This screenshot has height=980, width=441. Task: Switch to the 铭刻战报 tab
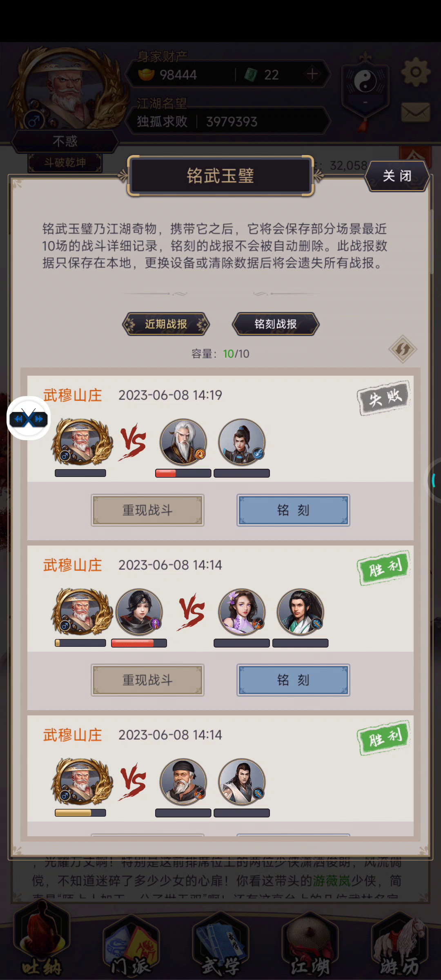pos(276,324)
